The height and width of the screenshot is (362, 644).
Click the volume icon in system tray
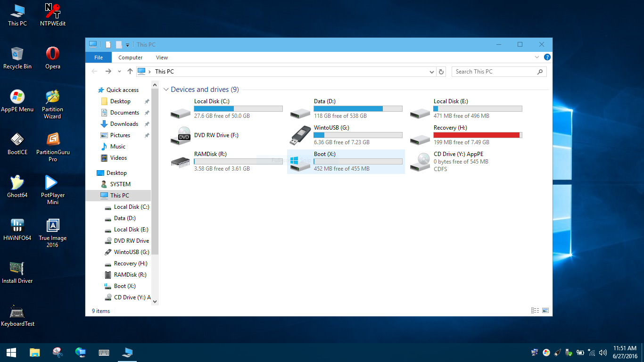(603, 353)
